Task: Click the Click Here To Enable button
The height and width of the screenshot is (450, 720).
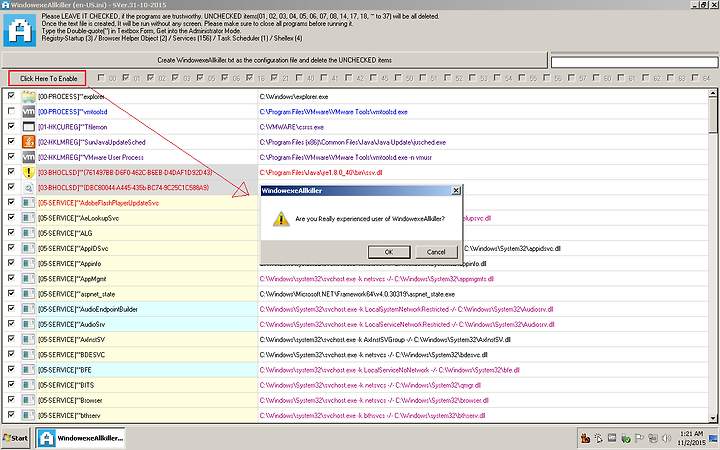Action: [48, 79]
